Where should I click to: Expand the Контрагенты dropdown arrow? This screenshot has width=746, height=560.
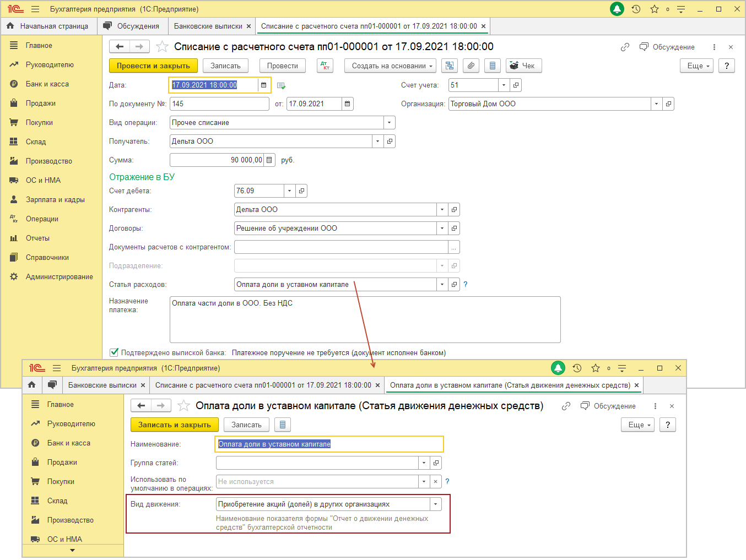click(442, 209)
